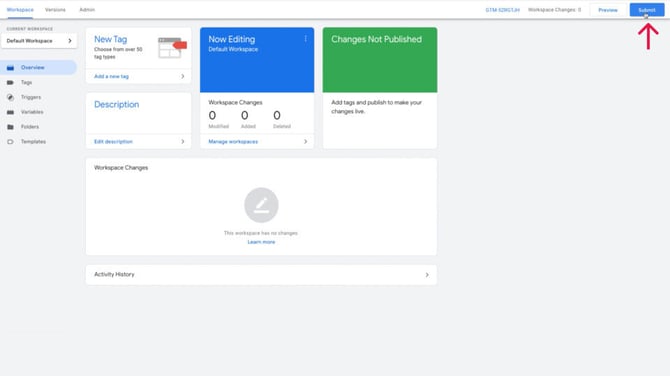This screenshot has height=376, width=670.
Task: Click the Activity History label
Action: point(114,274)
